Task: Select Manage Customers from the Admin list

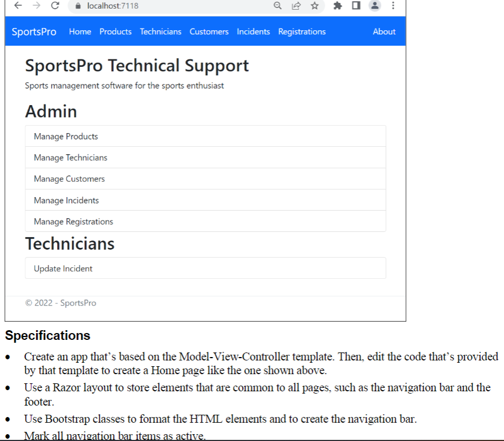Action: 68,179
